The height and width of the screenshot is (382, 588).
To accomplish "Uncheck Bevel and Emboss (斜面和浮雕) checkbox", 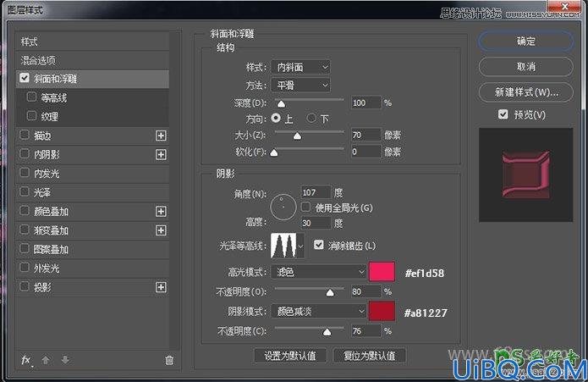I will click(25, 78).
